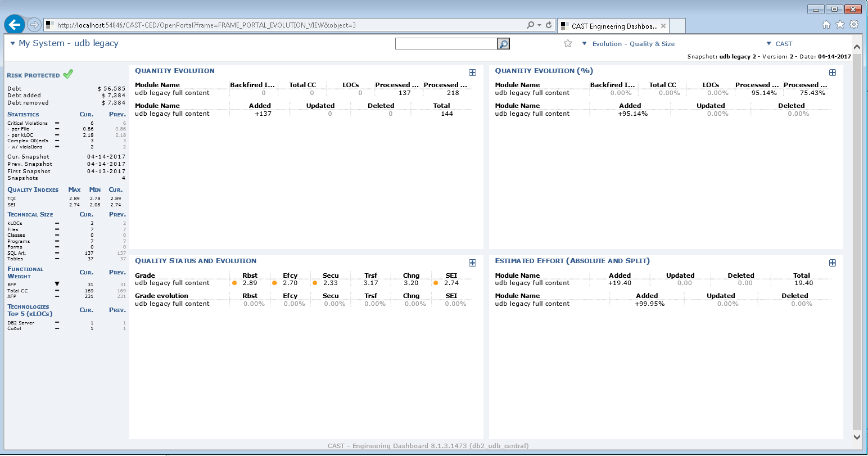Expand the Quality Status and Evolution panel
Viewport: 868px width, 456px height.
[472, 263]
